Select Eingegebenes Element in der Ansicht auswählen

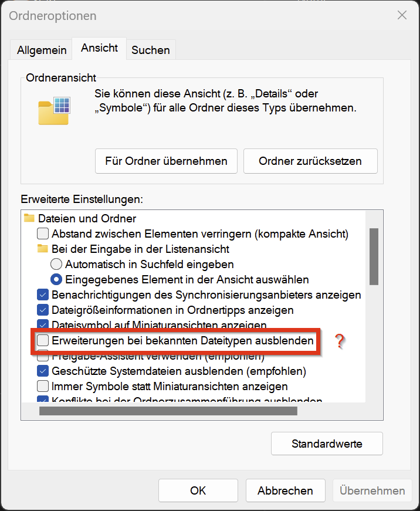56,279
